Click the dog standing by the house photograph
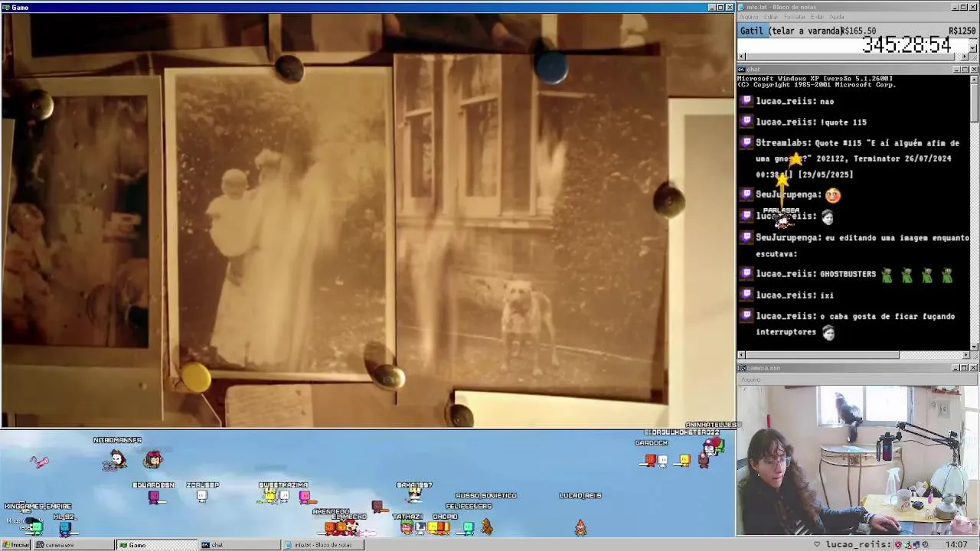The image size is (980, 551). (530, 228)
